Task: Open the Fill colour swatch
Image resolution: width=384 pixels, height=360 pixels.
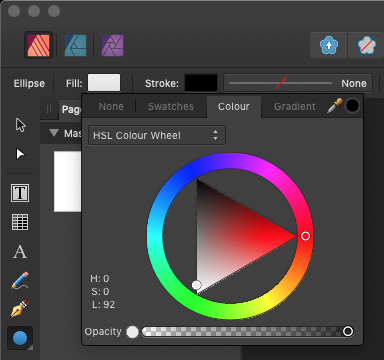Action: 104,83
